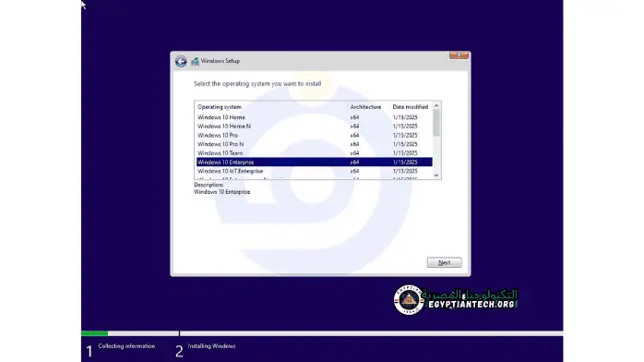Click the scroll up arrow of list
Image resolution: width=644 pixels, height=362 pixels.
(436, 106)
